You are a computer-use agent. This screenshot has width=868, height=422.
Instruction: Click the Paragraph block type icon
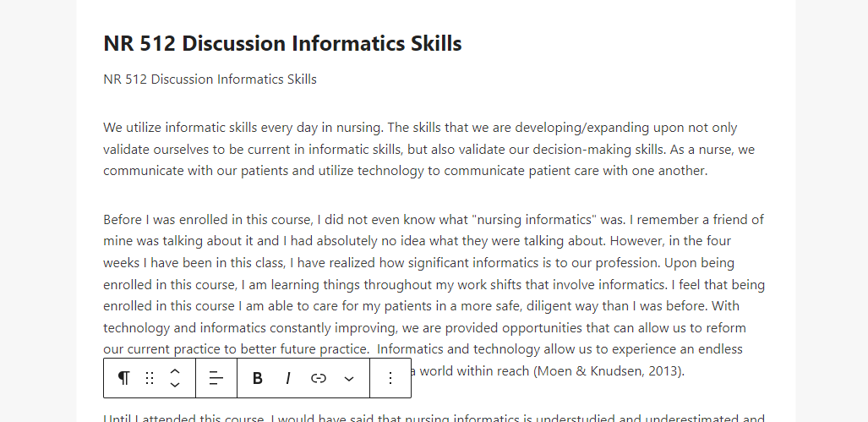pos(124,378)
